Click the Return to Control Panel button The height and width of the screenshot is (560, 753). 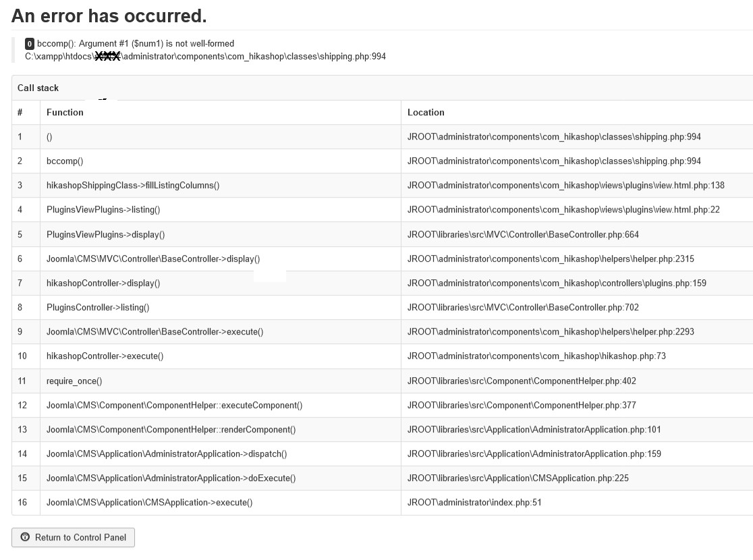click(x=73, y=538)
